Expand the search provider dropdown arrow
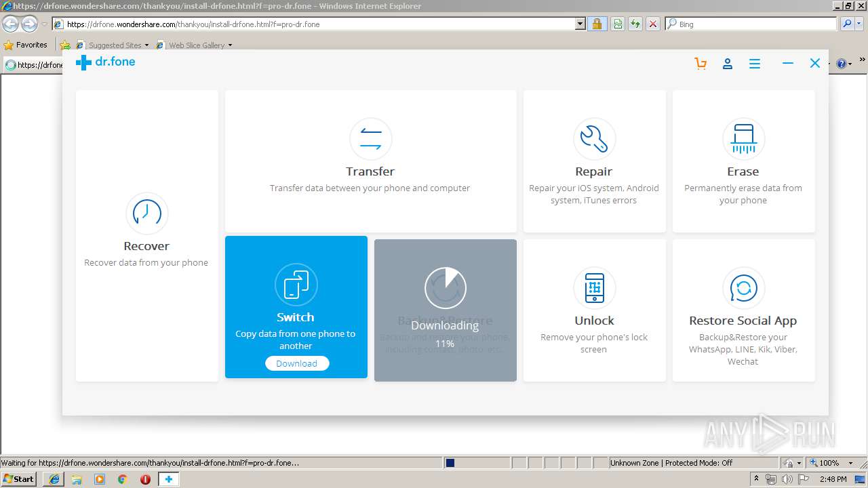 pyautogui.click(x=860, y=24)
